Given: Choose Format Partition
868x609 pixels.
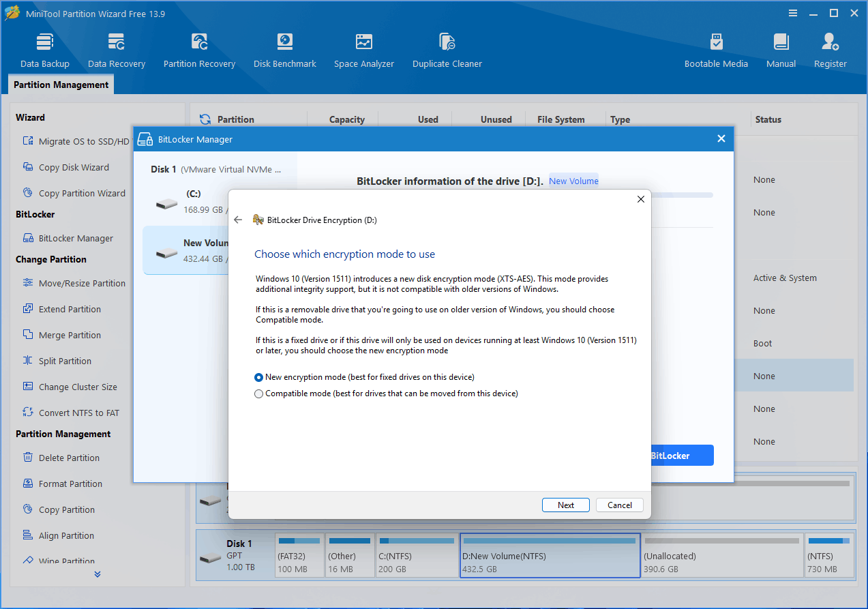Looking at the screenshot, I should tap(62, 484).
